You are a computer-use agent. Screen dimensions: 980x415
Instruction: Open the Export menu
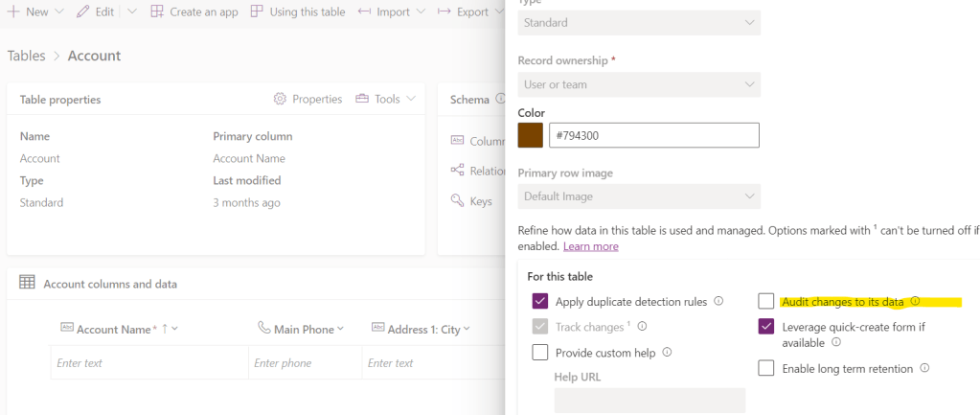point(470,12)
